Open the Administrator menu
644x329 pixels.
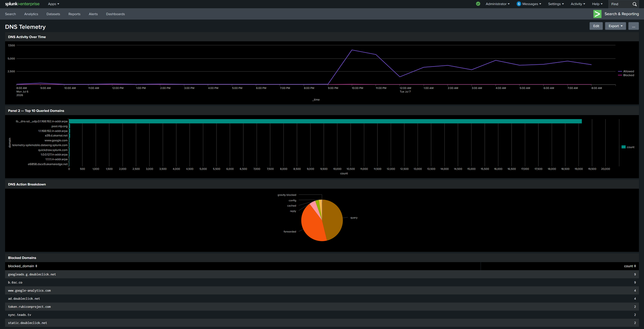498,4
